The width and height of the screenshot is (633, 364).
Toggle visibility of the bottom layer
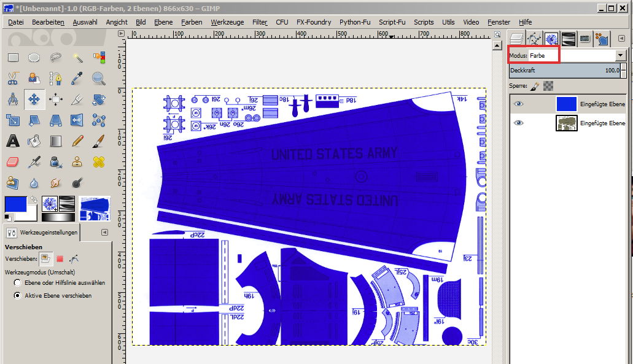(519, 123)
